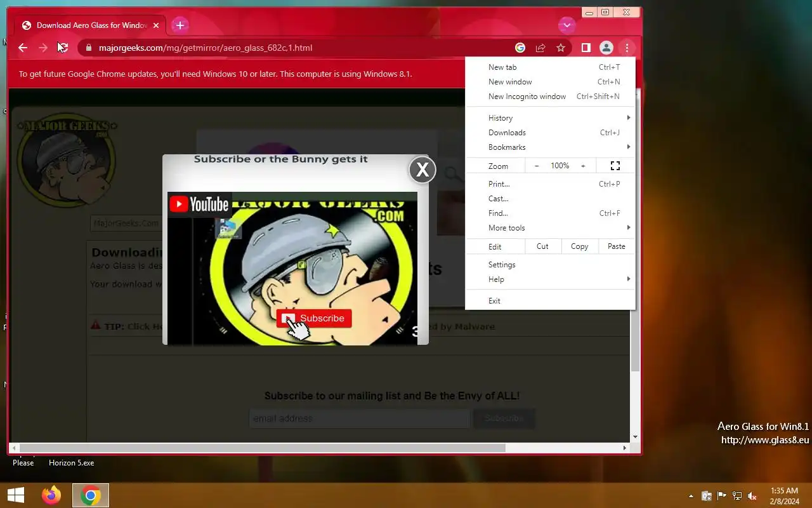Screen dimensions: 812x508
Task: Click the Chrome taskbar icon
Action: 91,495
